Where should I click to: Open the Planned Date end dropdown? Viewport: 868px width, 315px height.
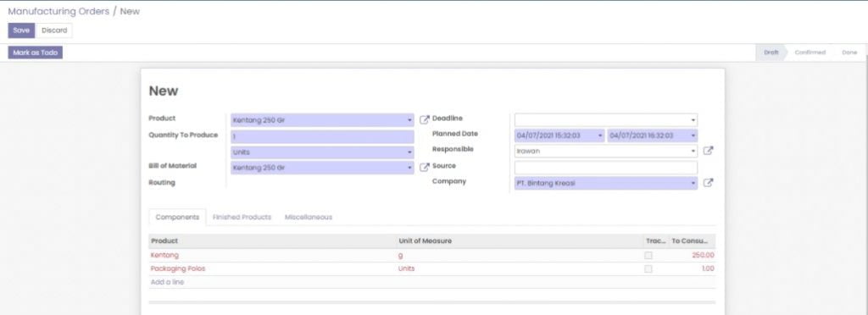coord(693,135)
